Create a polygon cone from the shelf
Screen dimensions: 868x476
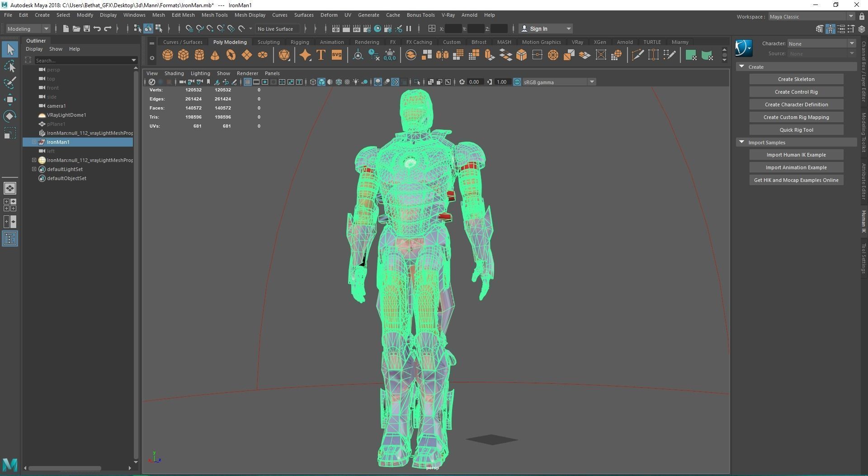(x=215, y=55)
